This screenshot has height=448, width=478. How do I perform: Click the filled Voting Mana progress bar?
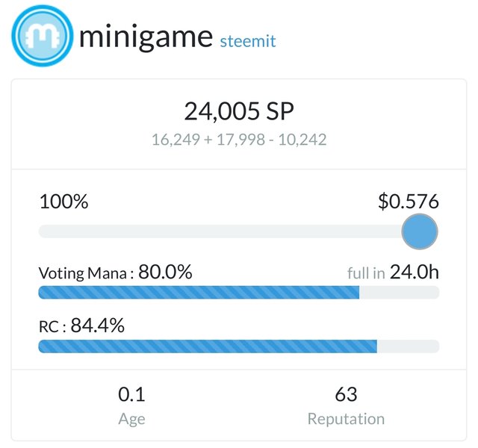pos(198,292)
